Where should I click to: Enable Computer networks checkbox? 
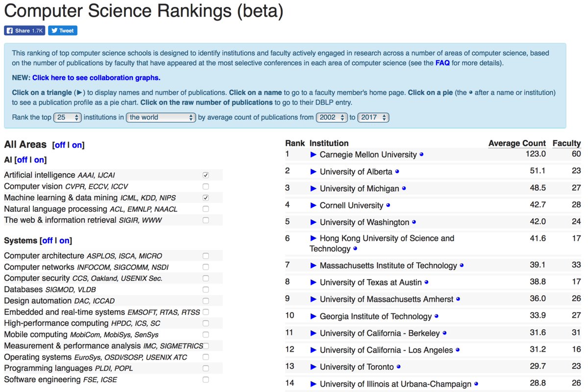click(206, 267)
